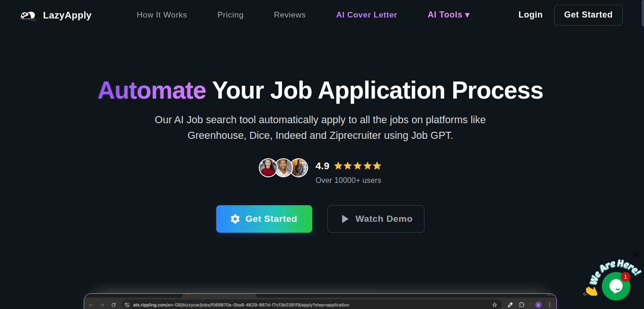644x309 pixels.
Task: Click the demo browser three-dot menu
Action: [549, 305]
